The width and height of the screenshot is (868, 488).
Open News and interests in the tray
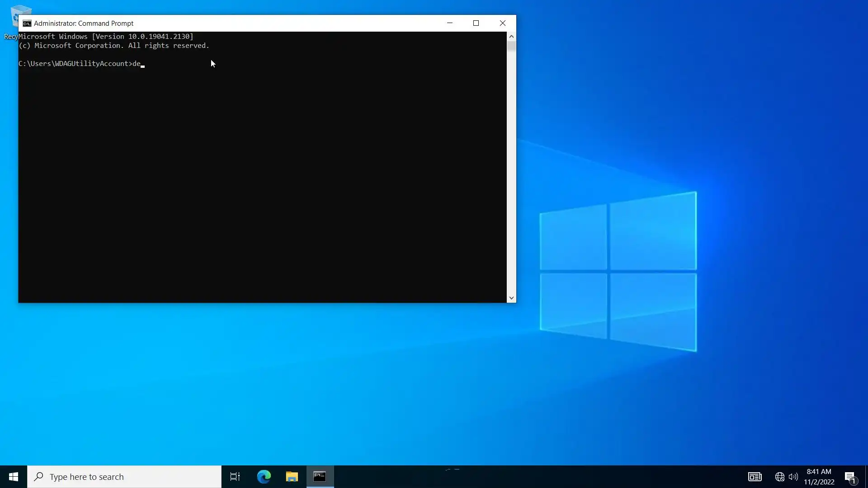755,477
